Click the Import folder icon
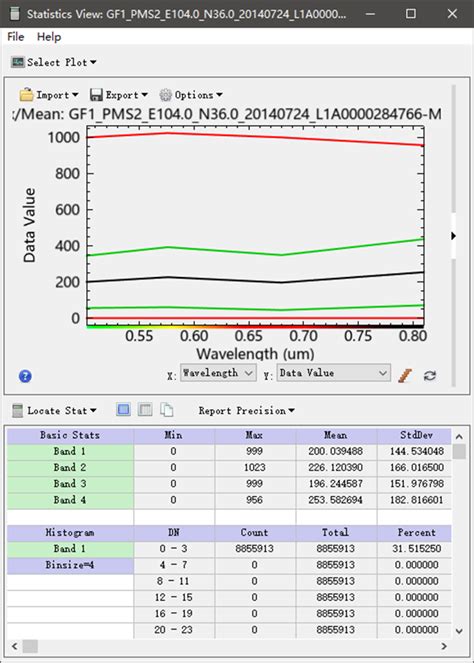 point(26,94)
